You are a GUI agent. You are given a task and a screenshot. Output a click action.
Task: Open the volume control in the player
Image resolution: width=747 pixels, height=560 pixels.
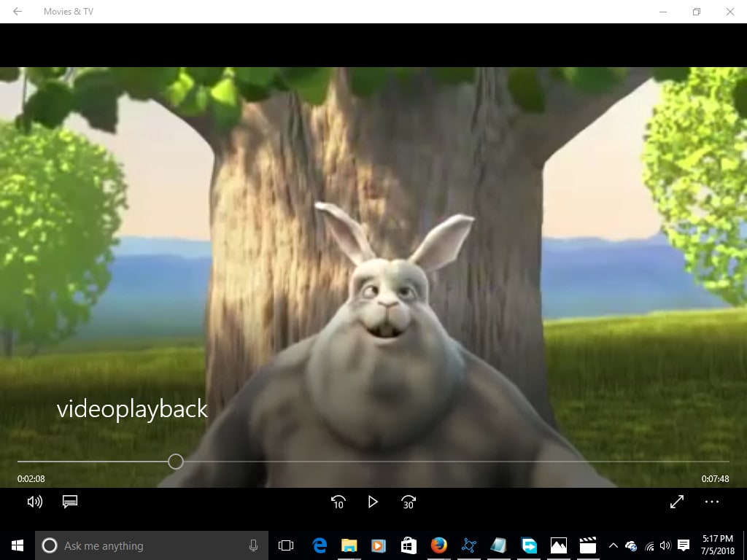click(35, 502)
